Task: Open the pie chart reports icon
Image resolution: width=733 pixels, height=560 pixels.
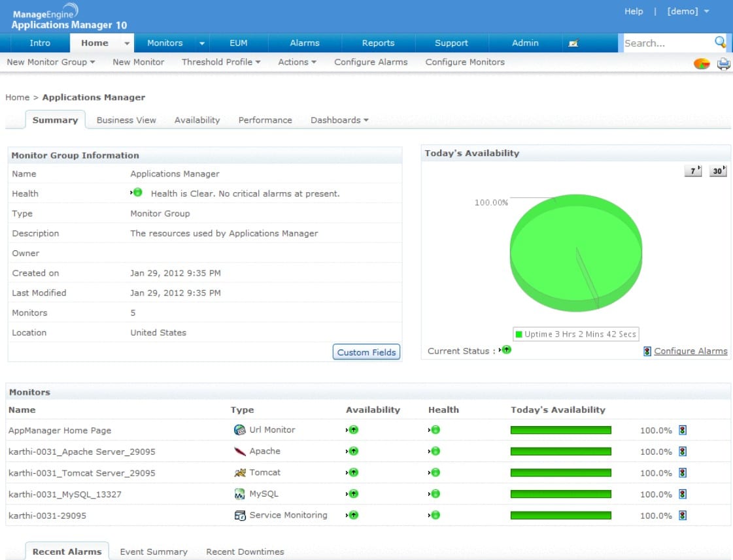Action: tap(701, 63)
